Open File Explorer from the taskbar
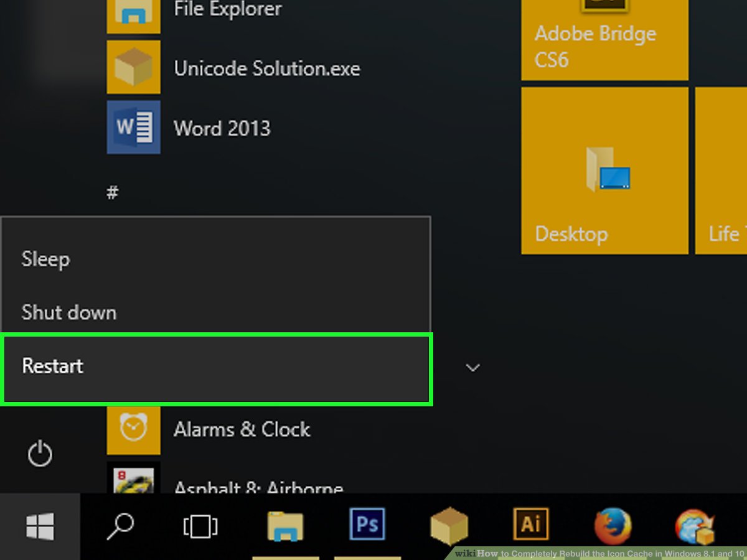747x560 pixels. 285,526
